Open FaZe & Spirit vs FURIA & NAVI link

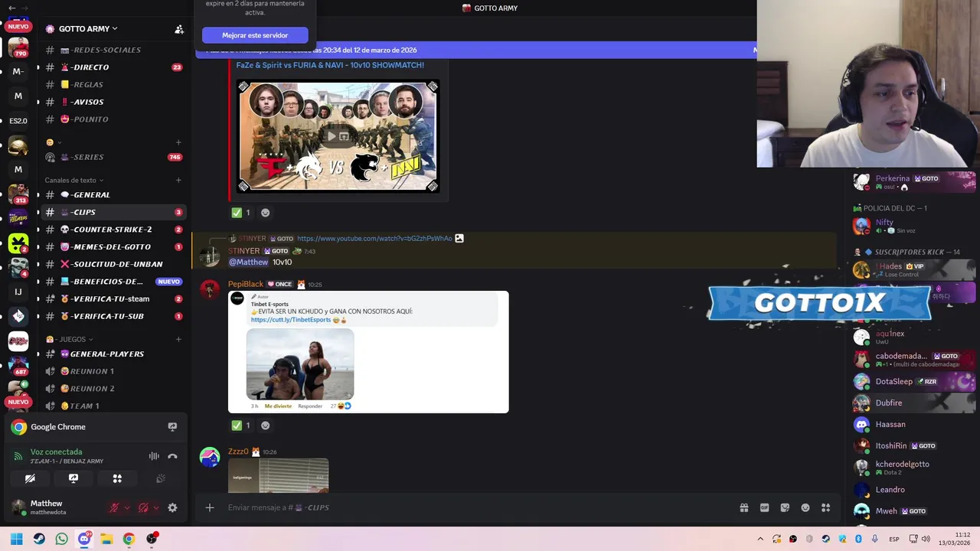(330, 65)
